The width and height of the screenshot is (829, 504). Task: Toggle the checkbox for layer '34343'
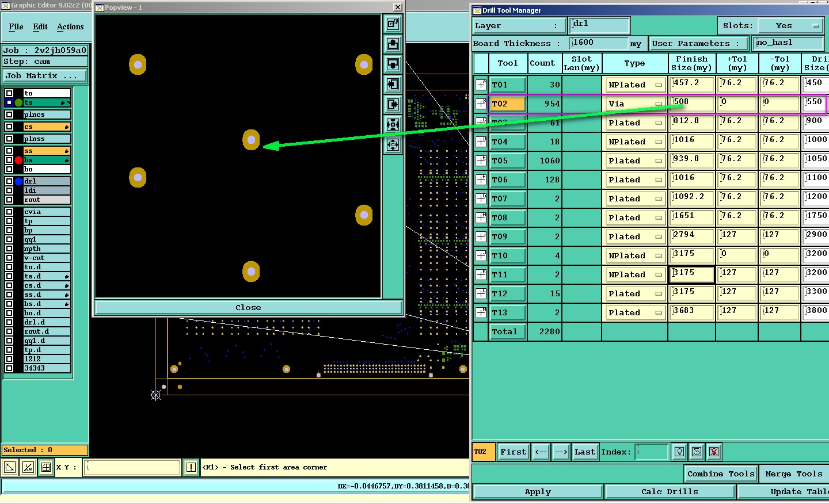point(9,368)
